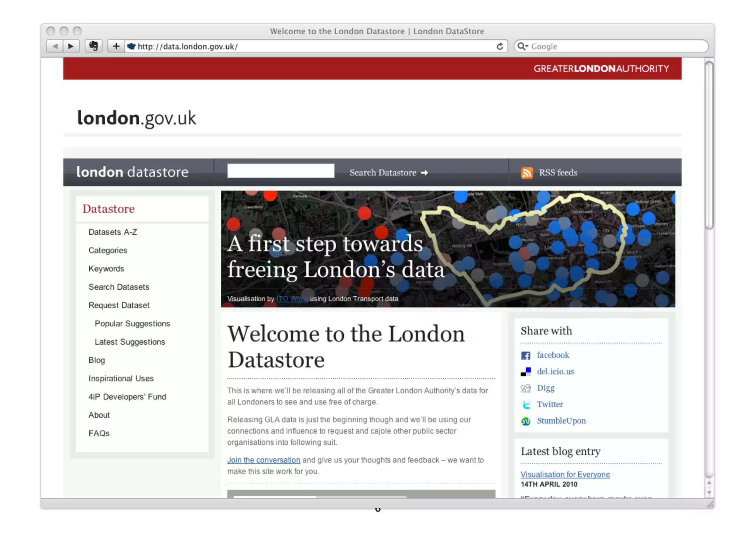
Task: Click the plus add-bookmark button
Action: click(116, 46)
